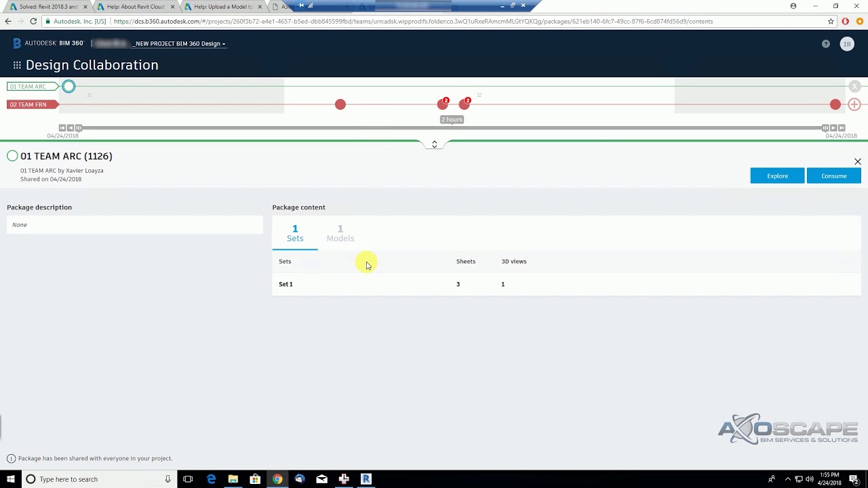Open the Mail app from the taskbar
Image resolution: width=868 pixels, height=488 pixels.
click(321, 479)
